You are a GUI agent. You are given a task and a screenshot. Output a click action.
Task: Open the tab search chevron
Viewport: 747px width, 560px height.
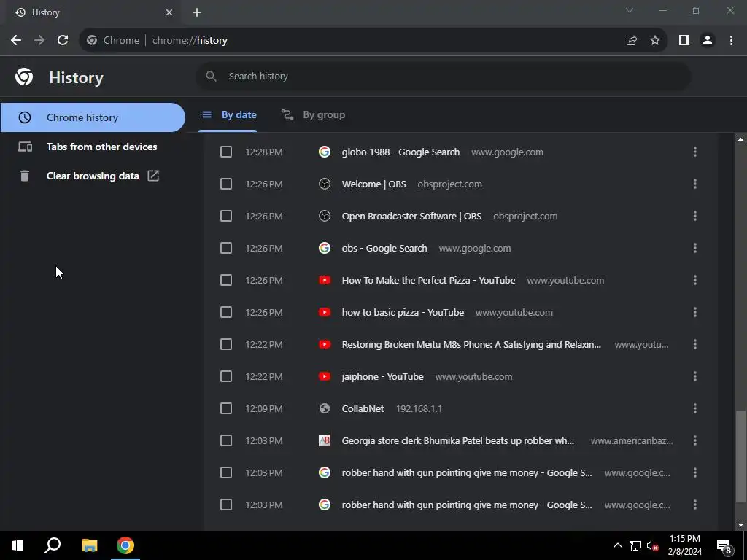(630, 10)
